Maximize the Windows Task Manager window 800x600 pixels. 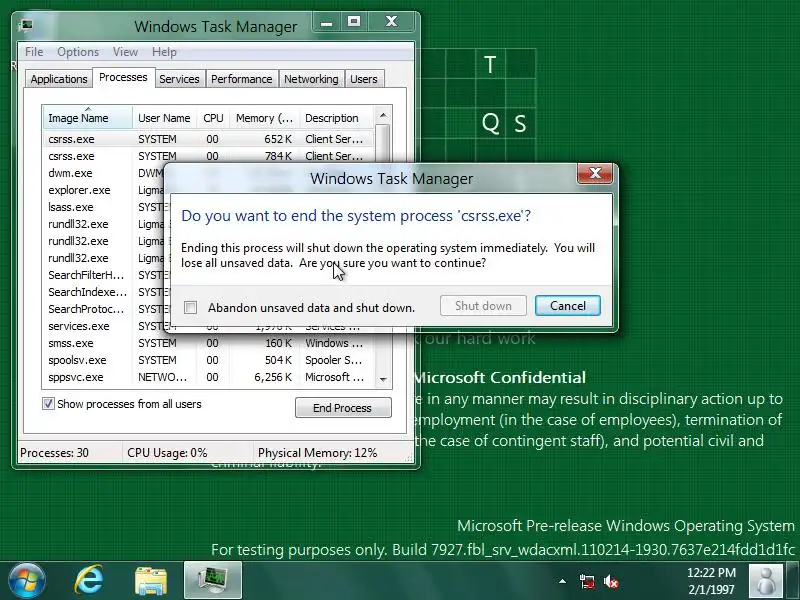coord(354,22)
